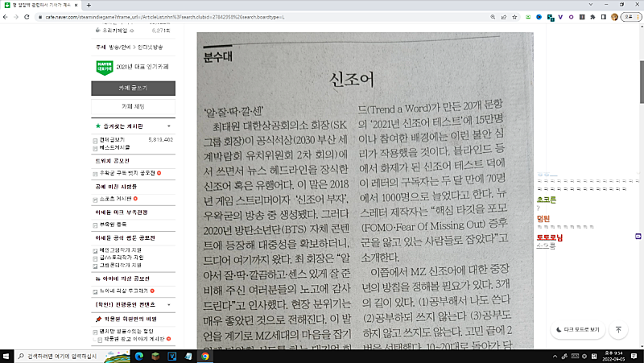Toggle 다크 모드로 보기 button
The height and width of the screenshot is (363, 644).
[578, 330]
